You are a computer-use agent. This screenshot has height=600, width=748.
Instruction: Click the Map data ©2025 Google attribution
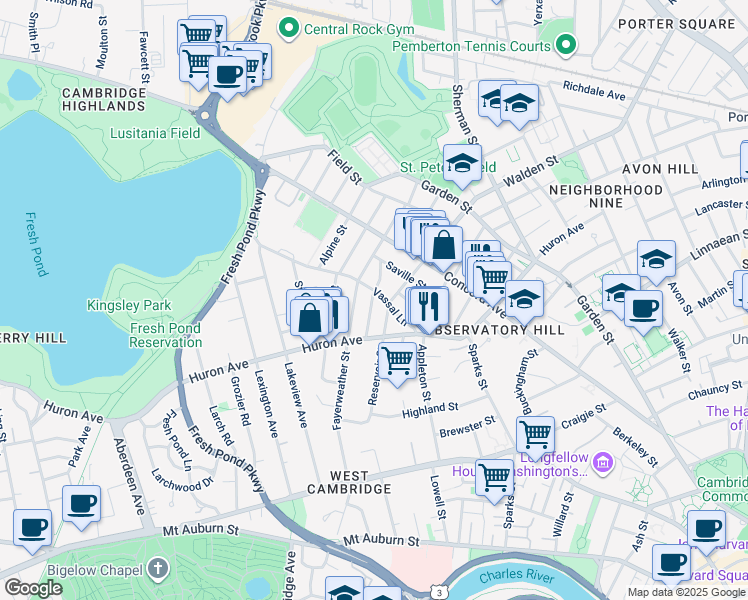(x=686, y=592)
